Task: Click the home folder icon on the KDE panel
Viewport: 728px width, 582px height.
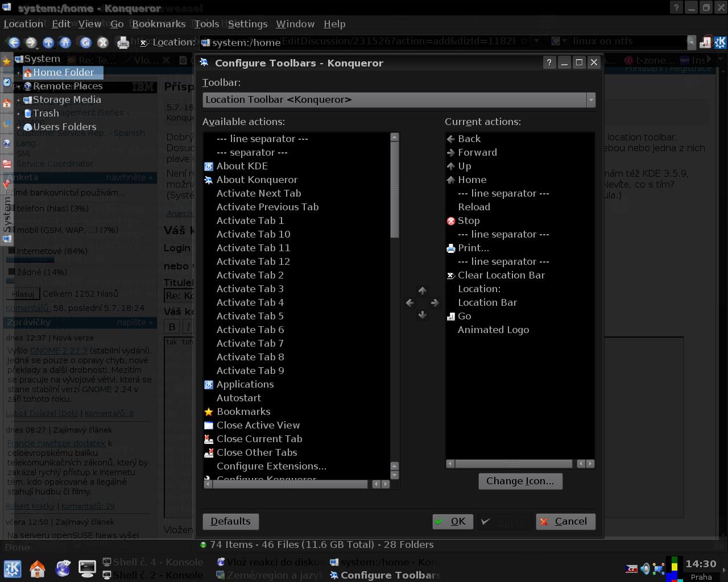Action: point(38,568)
